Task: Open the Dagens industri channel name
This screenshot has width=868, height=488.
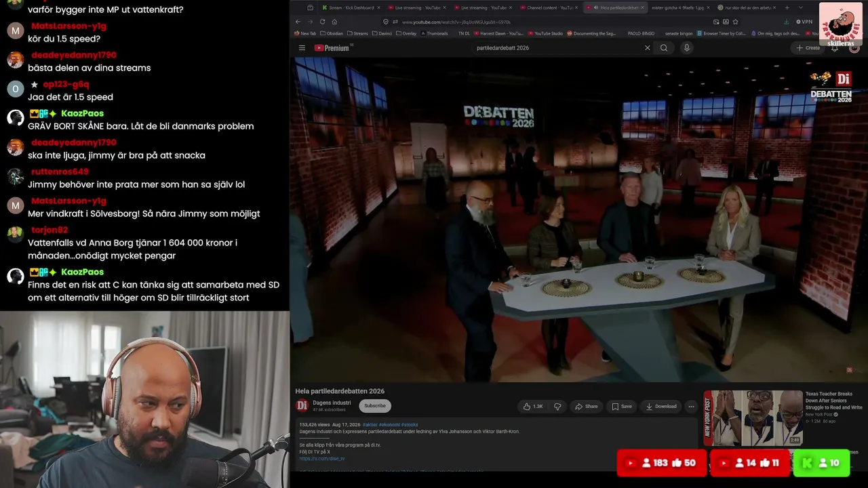Action: tap(332, 403)
